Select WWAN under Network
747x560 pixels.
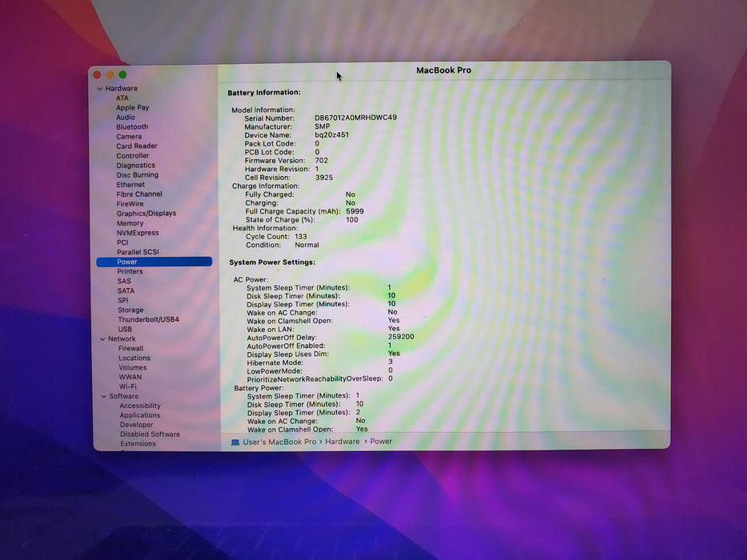coord(131,377)
